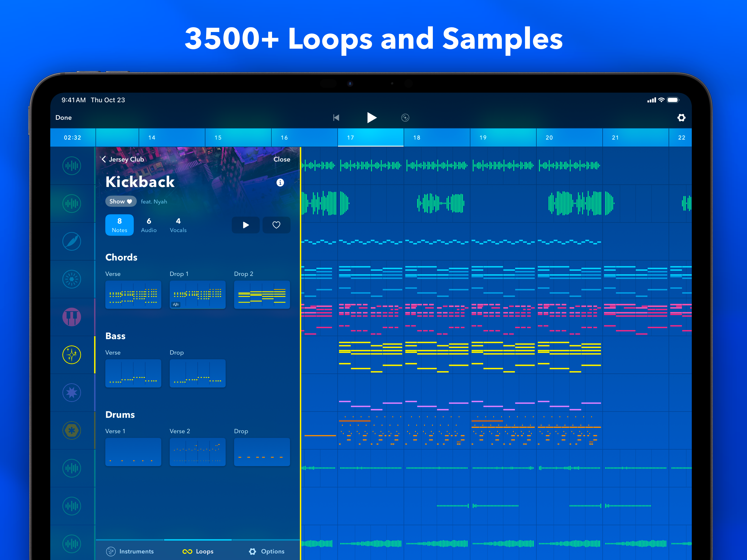The width and height of the screenshot is (747, 560).
Task: Switch to the Audio loops filter
Action: coord(148,225)
